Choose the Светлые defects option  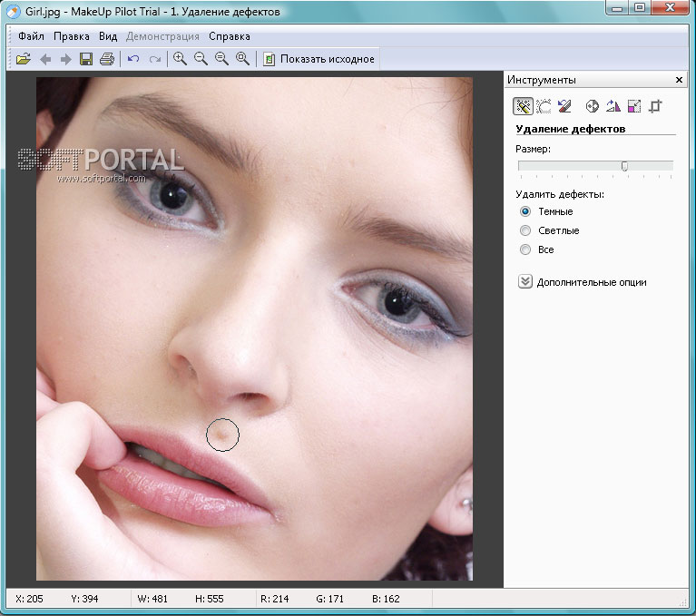click(525, 230)
